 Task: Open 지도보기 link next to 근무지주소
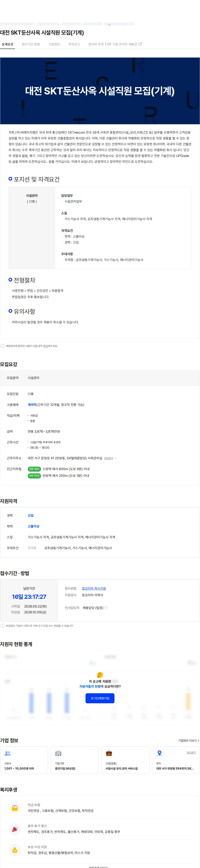tap(108, 458)
